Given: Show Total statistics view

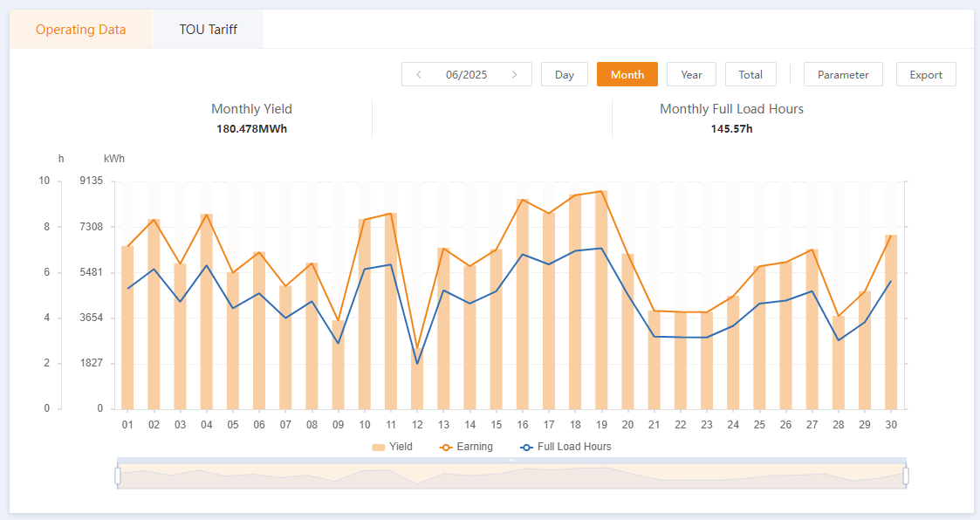Looking at the screenshot, I should [750, 75].
